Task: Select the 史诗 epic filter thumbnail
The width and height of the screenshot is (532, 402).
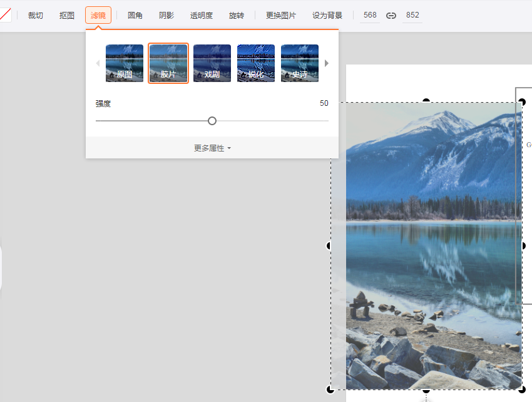Action: click(x=300, y=63)
